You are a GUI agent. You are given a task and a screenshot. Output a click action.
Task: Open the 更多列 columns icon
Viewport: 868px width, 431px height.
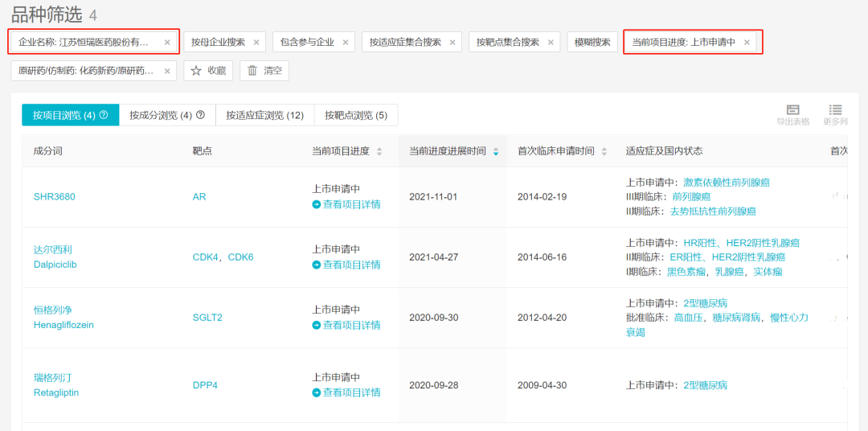pyautogui.click(x=835, y=109)
